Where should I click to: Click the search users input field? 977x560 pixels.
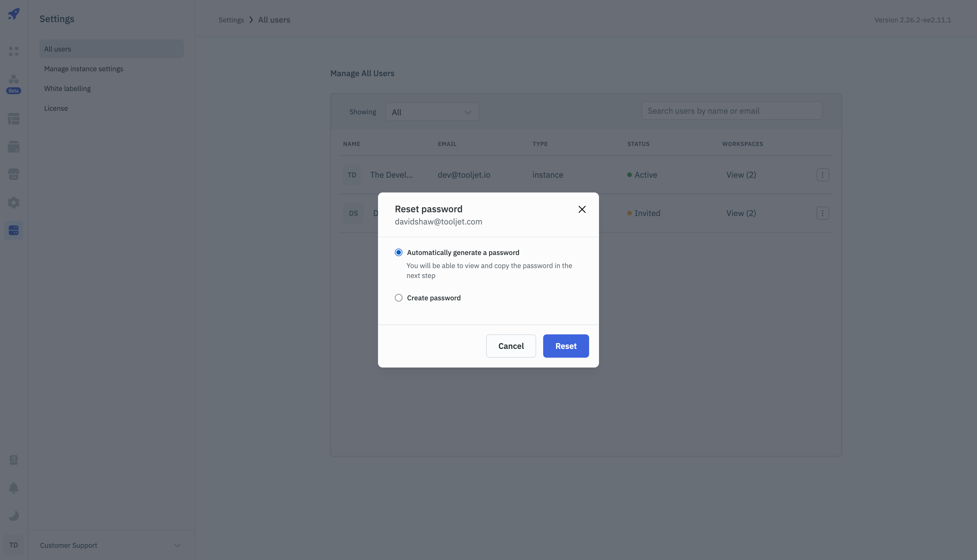(x=732, y=111)
